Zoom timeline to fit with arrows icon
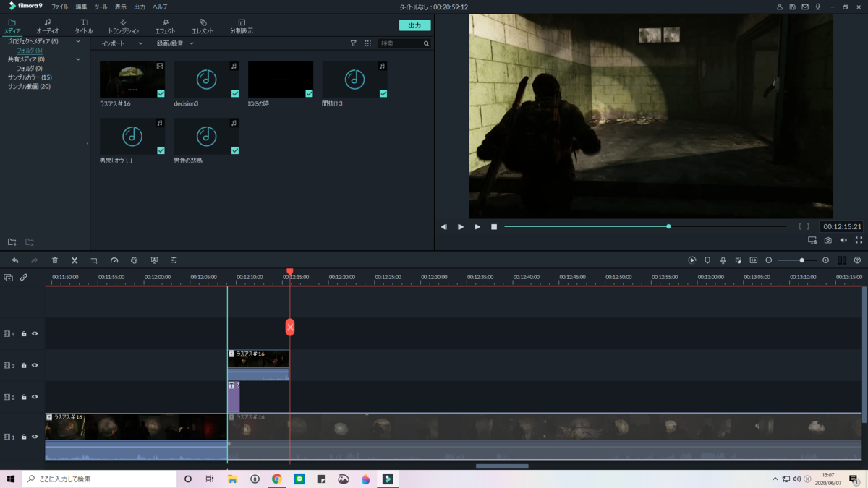868x488 pixels. 753,260
